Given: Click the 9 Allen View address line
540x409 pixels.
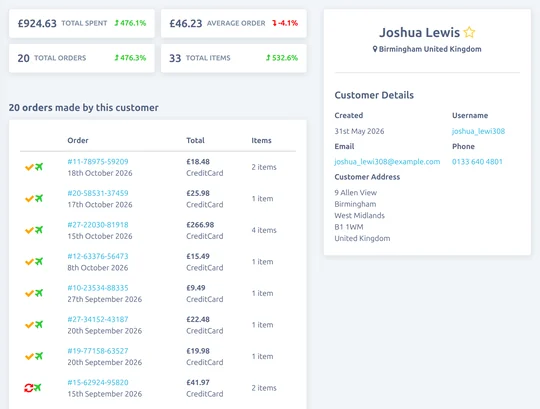Looking at the screenshot, I should point(355,192).
